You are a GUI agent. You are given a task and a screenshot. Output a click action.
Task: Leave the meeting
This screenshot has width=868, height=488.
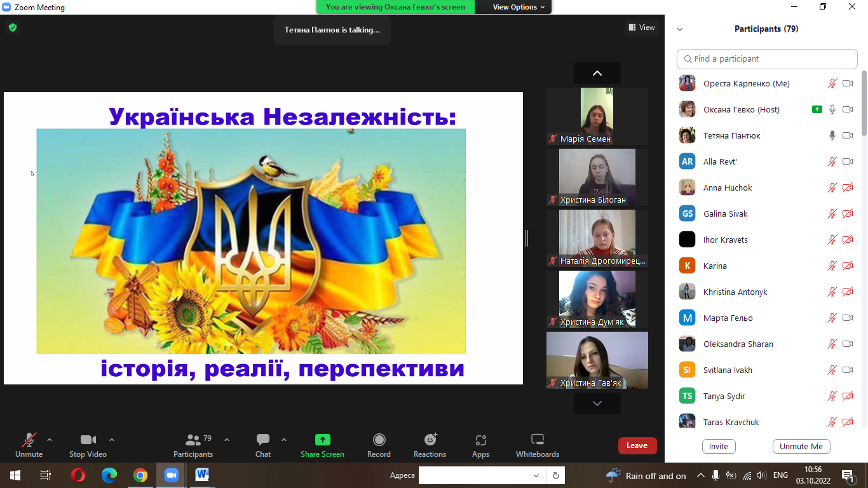pos(637,445)
